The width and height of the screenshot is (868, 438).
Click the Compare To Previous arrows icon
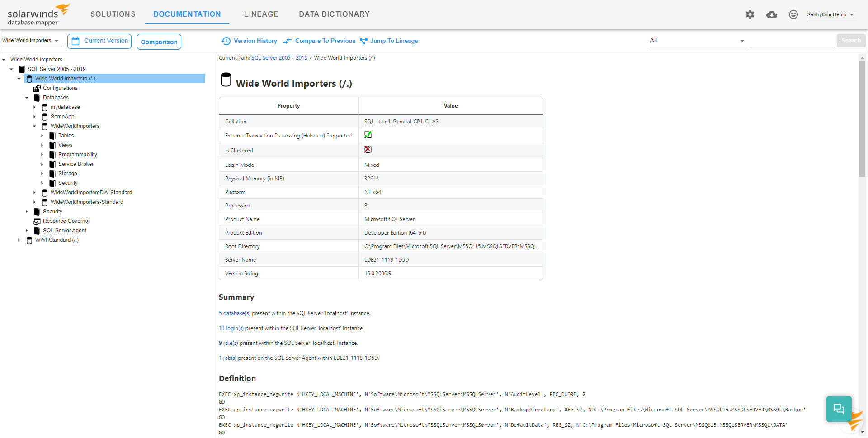[x=287, y=41]
